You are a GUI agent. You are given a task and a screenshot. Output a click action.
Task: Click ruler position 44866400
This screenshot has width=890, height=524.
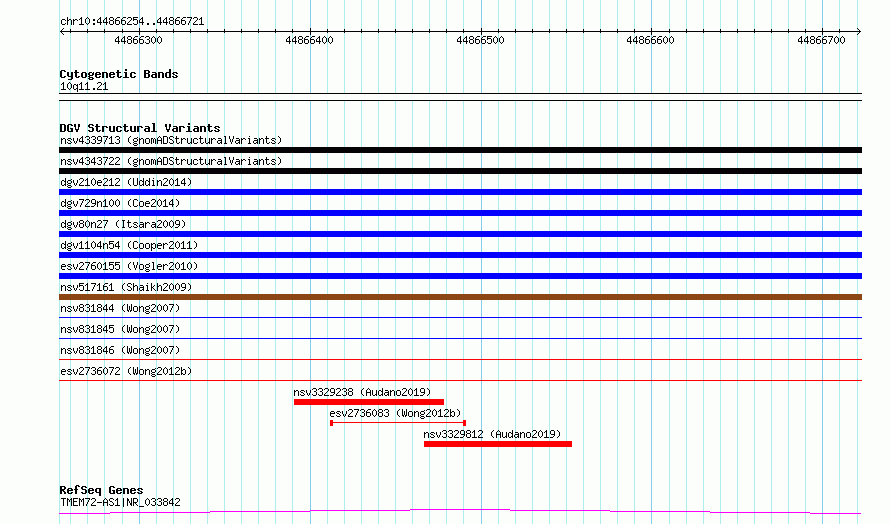309,40
